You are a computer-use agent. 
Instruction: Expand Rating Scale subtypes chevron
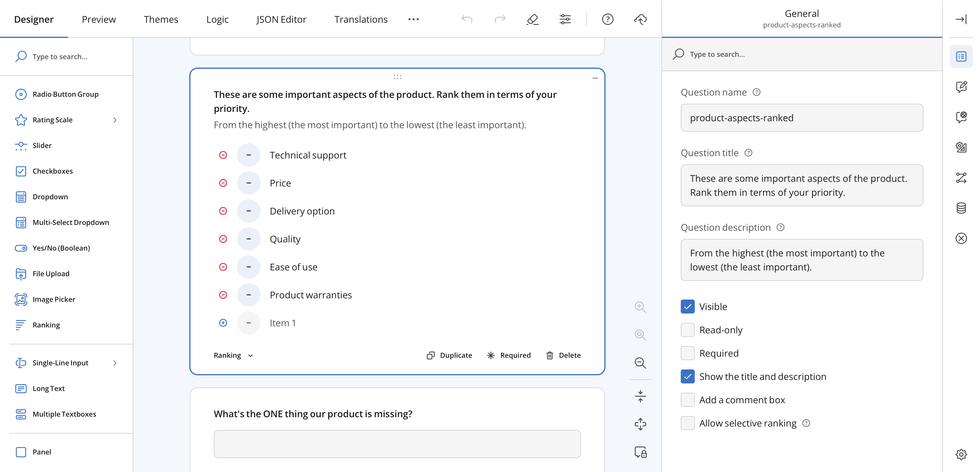115,120
